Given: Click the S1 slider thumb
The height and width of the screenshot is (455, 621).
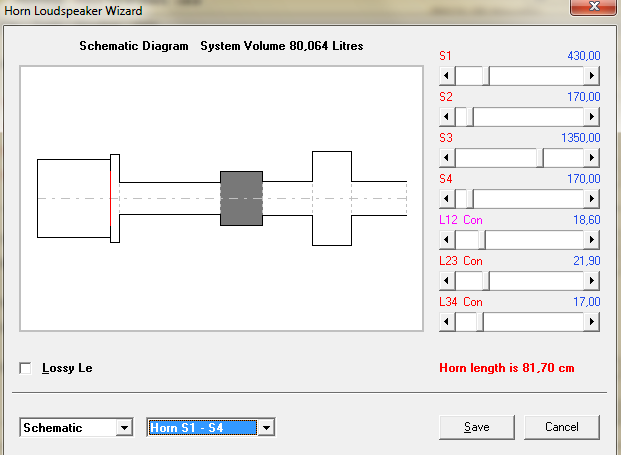Looking at the screenshot, I should (486, 76).
